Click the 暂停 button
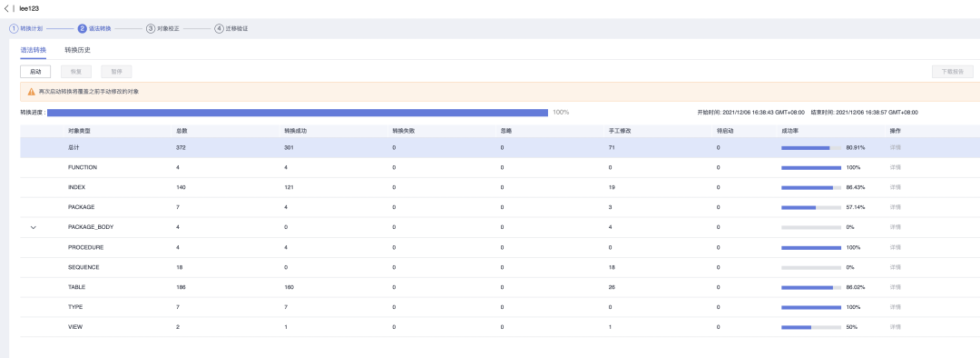 (x=116, y=72)
